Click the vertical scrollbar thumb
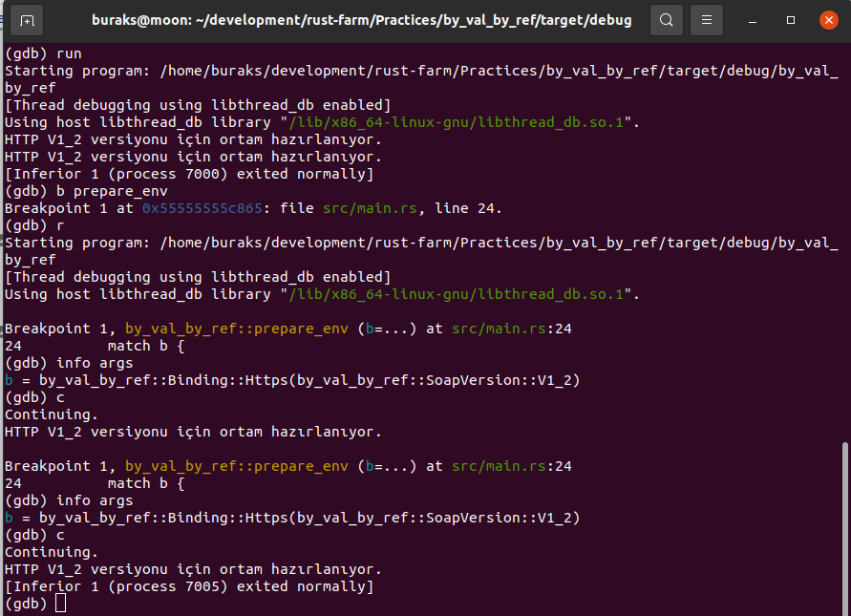Image resolution: width=851 pixels, height=616 pixels. [x=843, y=525]
